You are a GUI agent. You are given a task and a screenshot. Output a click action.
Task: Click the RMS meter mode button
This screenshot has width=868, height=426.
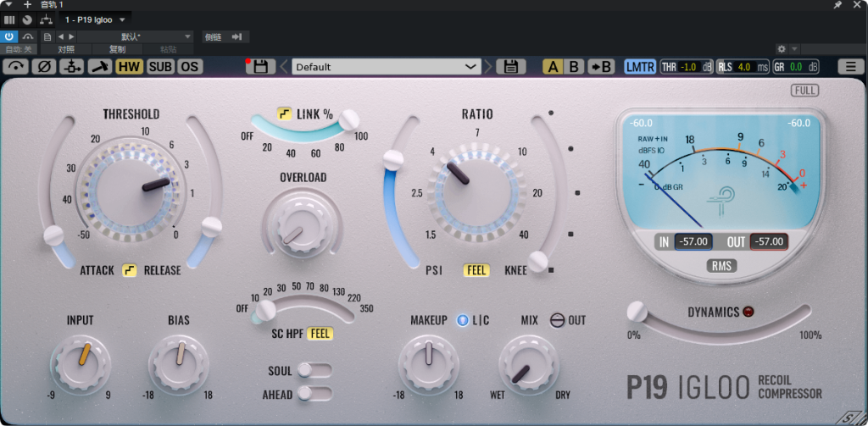pyautogui.click(x=722, y=266)
